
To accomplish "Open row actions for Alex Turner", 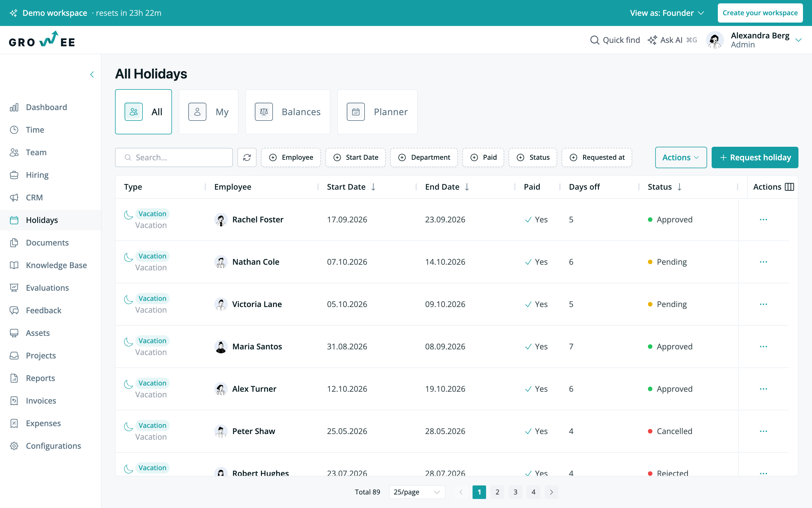I will pos(763,389).
